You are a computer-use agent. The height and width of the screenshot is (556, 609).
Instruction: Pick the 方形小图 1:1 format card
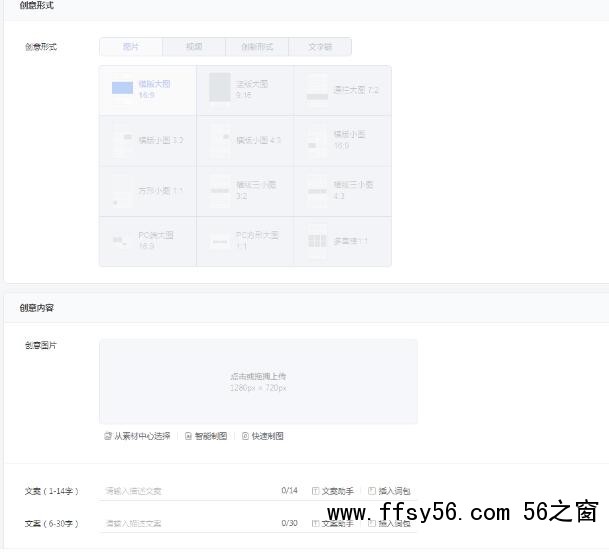[148, 191]
